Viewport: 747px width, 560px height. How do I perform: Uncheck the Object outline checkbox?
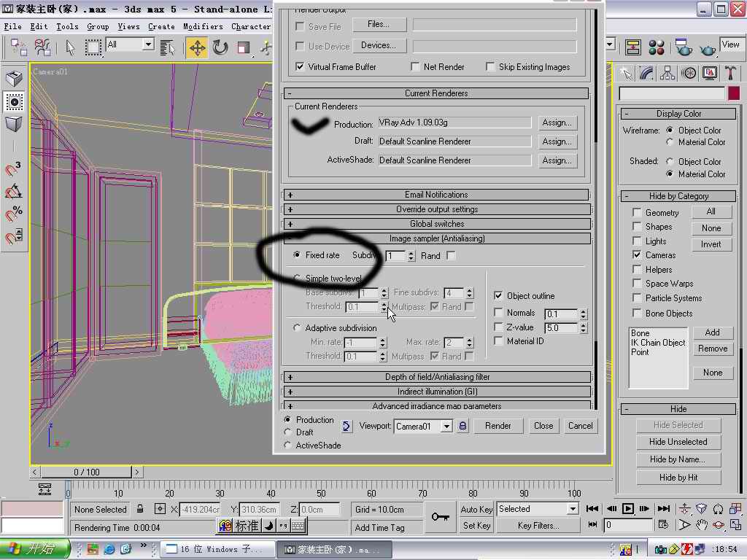pyautogui.click(x=498, y=296)
